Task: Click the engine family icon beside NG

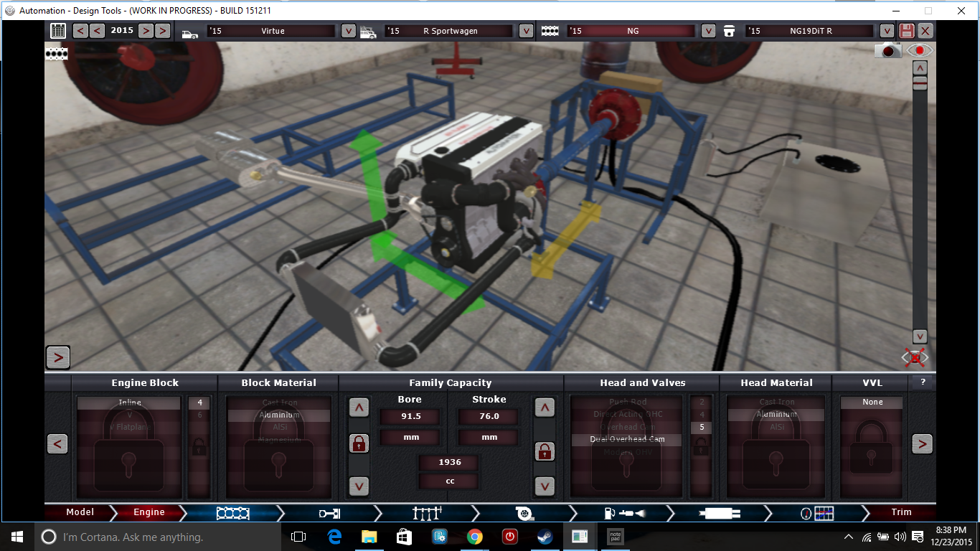Action: coord(550,31)
